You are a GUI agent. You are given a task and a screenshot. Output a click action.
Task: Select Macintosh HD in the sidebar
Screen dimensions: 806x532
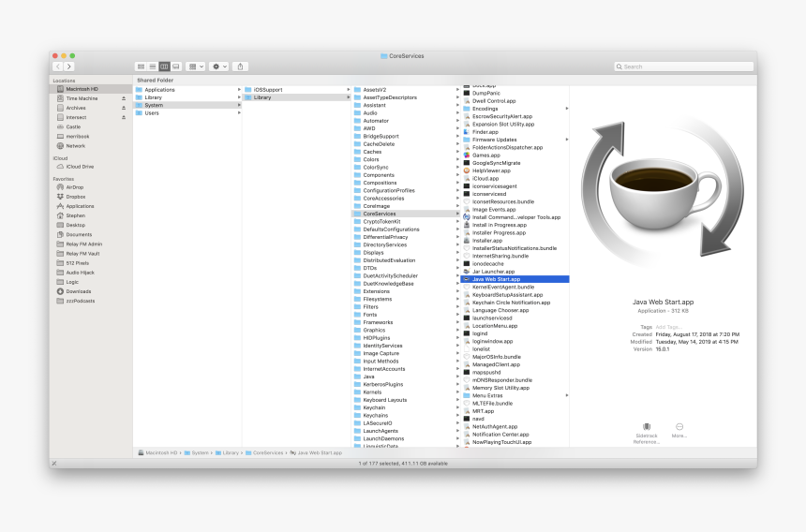[x=91, y=89]
